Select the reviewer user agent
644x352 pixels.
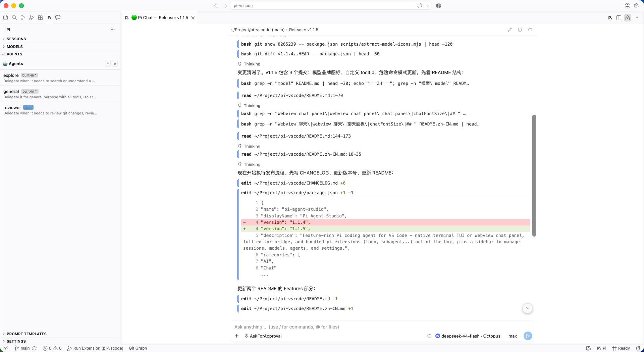click(x=60, y=110)
